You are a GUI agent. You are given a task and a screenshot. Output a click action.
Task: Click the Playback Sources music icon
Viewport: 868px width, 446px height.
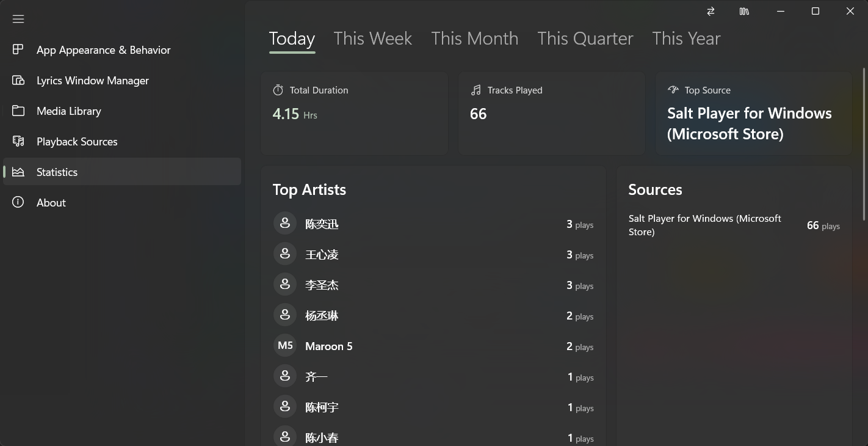tap(18, 141)
